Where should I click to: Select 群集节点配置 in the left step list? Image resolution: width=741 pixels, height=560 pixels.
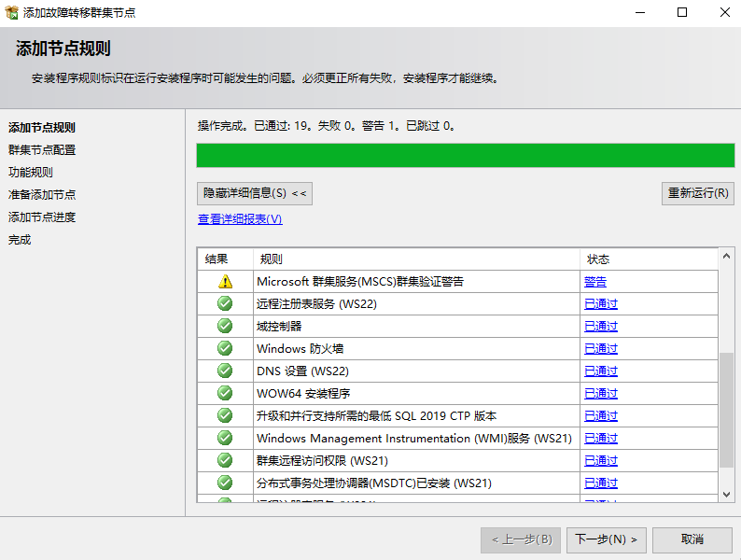coord(42,150)
